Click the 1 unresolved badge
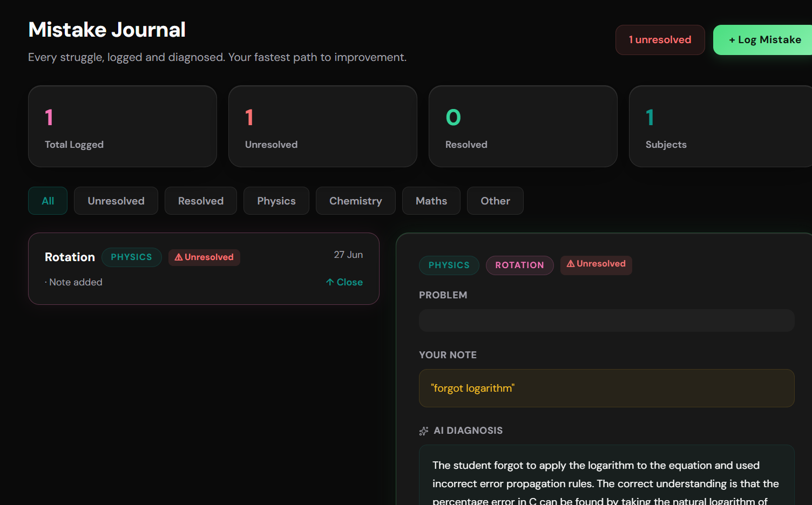This screenshot has width=812, height=505. [660, 40]
